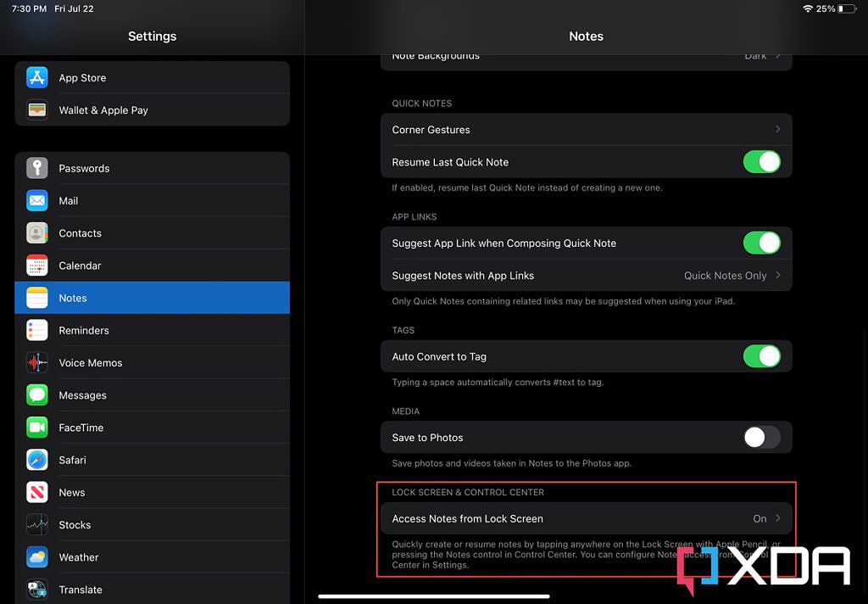This screenshot has width=868, height=604.
Task: Select Notes in the settings sidebar
Action: 153,298
